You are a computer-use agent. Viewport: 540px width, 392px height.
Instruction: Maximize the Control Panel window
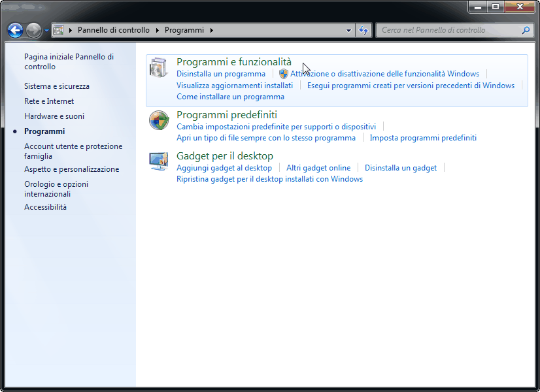pyautogui.click(x=495, y=7)
